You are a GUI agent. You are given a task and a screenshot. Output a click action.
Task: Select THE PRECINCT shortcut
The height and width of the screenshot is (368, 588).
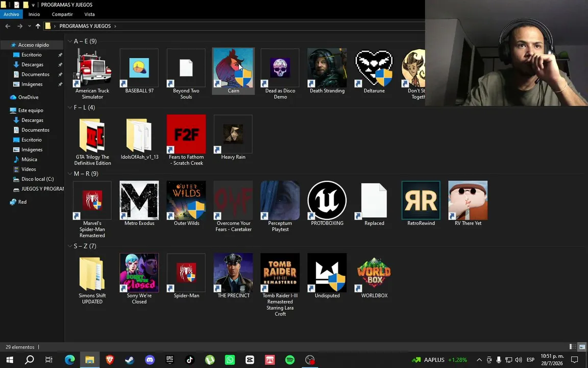click(233, 276)
